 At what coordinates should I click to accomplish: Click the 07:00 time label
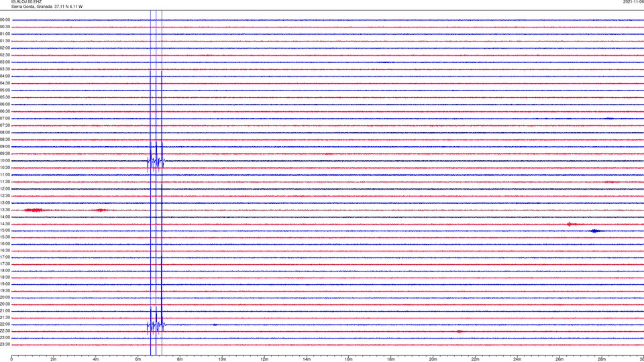tap(5, 118)
